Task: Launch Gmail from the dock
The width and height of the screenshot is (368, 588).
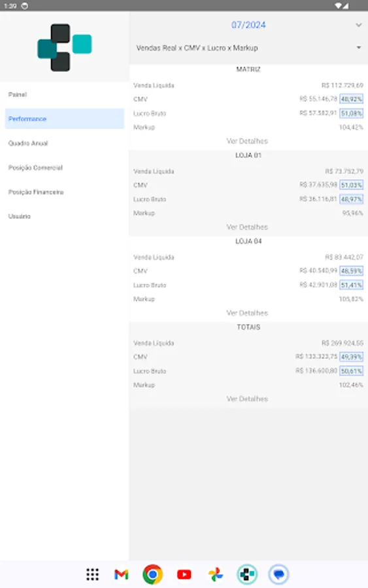Action: [x=121, y=574]
